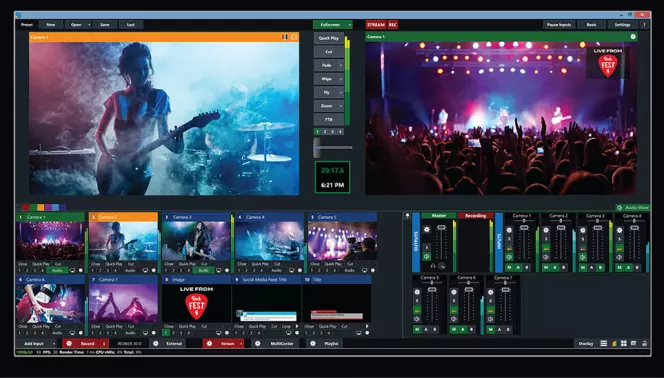Click the Master volume fader

click(x=441, y=228)
